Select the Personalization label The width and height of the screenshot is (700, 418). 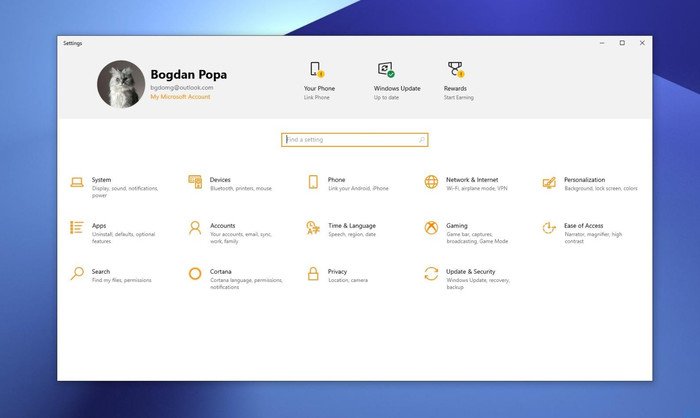point(584,180)
